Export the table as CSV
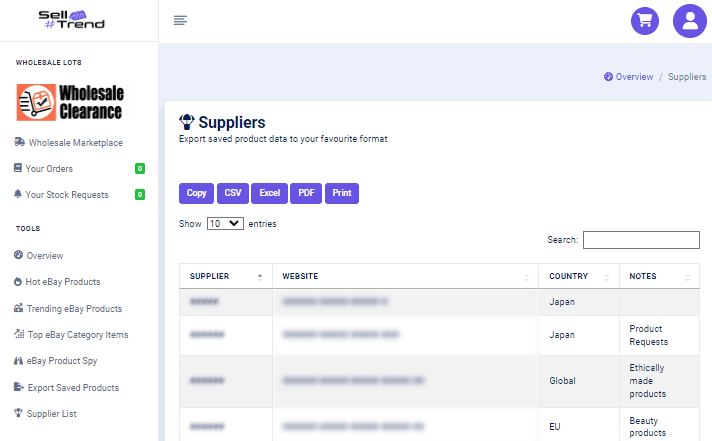This screenshot has width=712, height=441. tap(232, 193)
